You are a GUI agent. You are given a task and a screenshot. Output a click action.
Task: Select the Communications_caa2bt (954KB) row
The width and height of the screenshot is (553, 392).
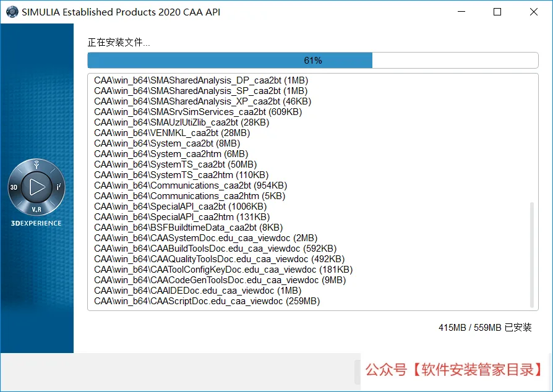pos(191,185)
